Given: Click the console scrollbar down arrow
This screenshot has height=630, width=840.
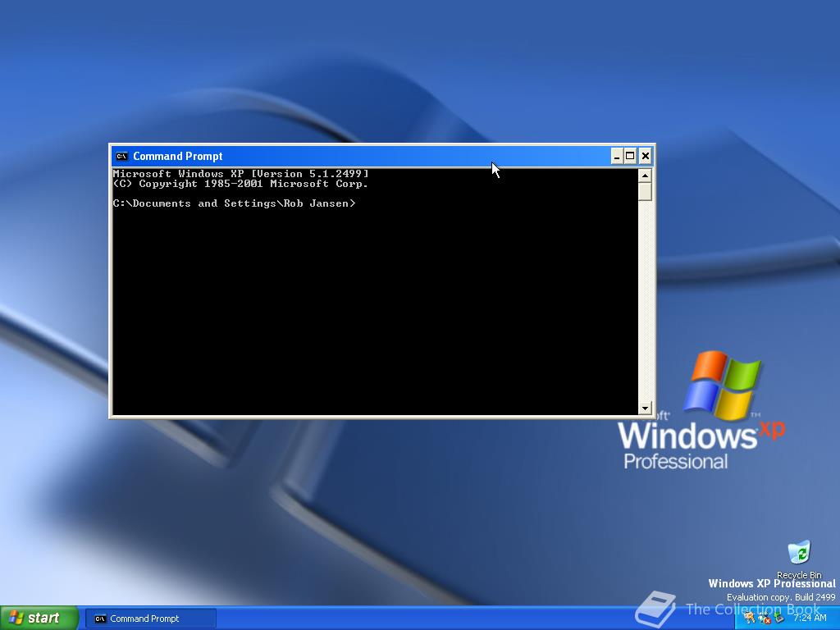Looking at the screenshot, I should pyautogui.click(x=645, y=409).
